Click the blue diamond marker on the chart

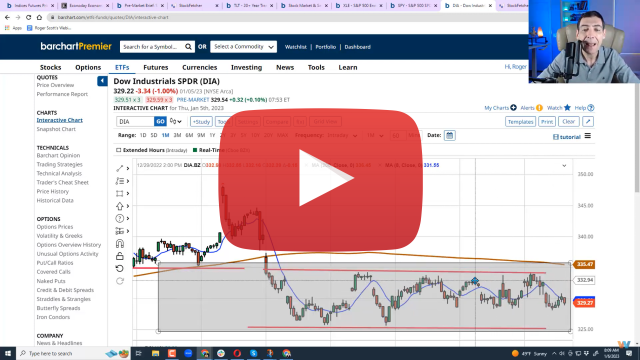(x=475, y=281)
